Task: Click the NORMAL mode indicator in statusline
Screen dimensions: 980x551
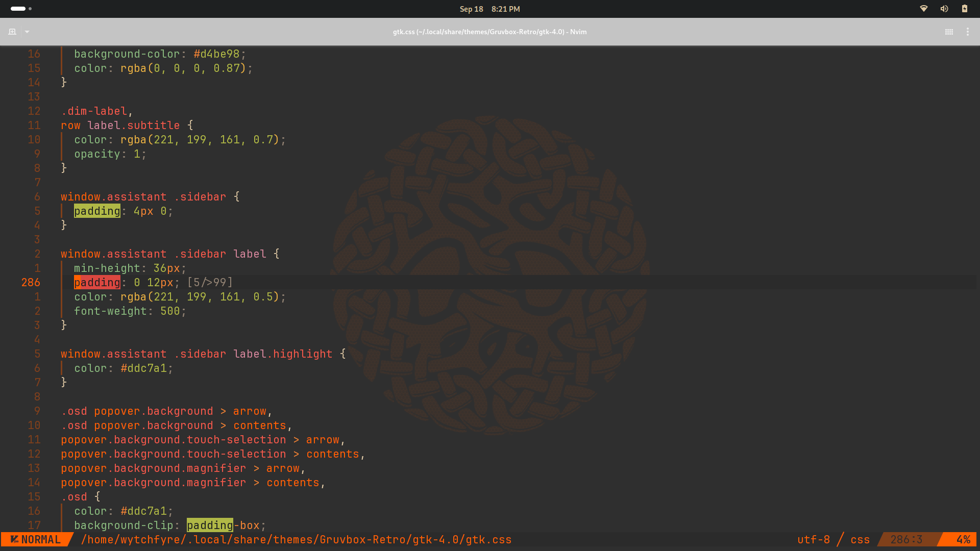Action: [x=36, y=540]
